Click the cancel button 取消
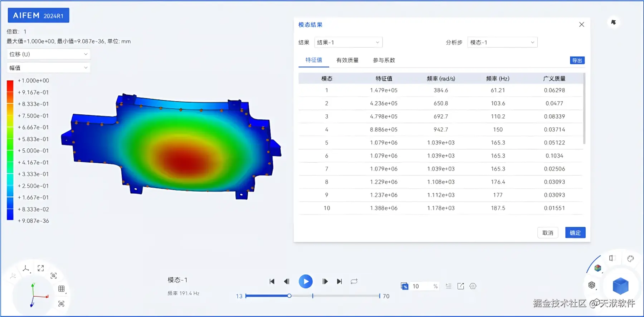This screenshot has height=317, width=644. pyautogui.click(x=548, y=233)
